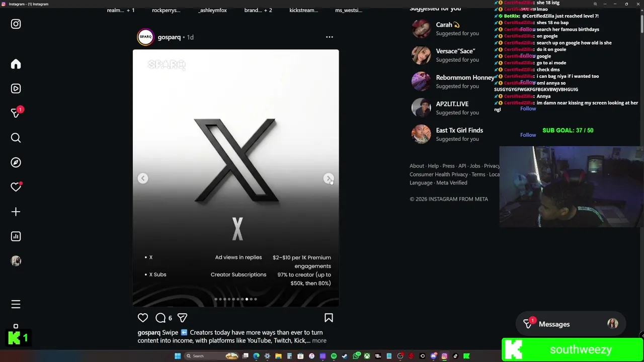Open the Search magnifier in Instagram sidebar
This screenshot has width=644, height=362.
[x=16, y=138]
